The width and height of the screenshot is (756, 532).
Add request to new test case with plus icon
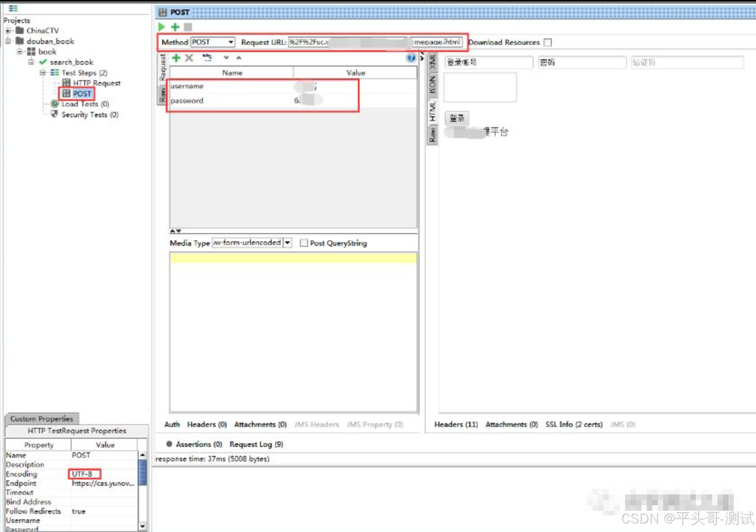[x=175, y=27]
